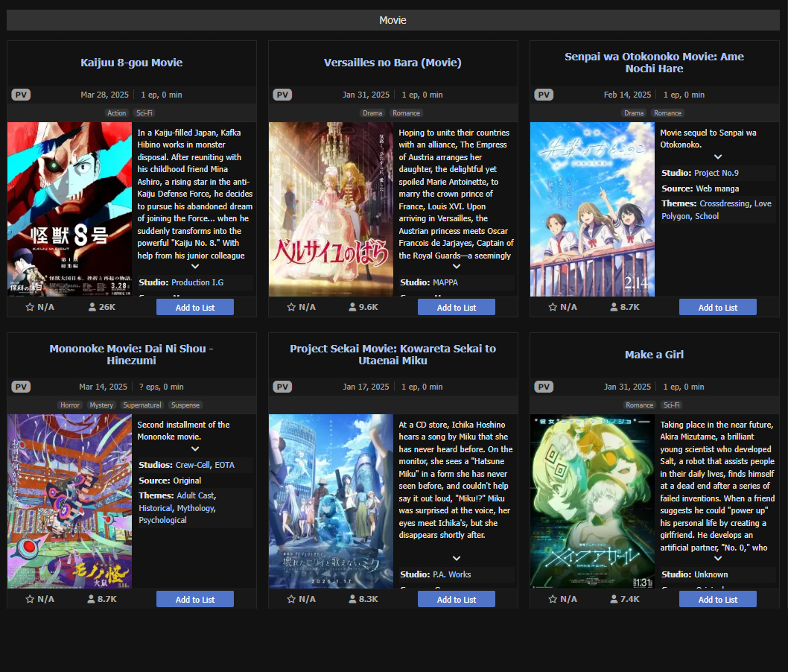Click the star score icon on Versailles no Bara
Image resolution: width=788 pixels, height=672 pixels.
pos(291,307)
